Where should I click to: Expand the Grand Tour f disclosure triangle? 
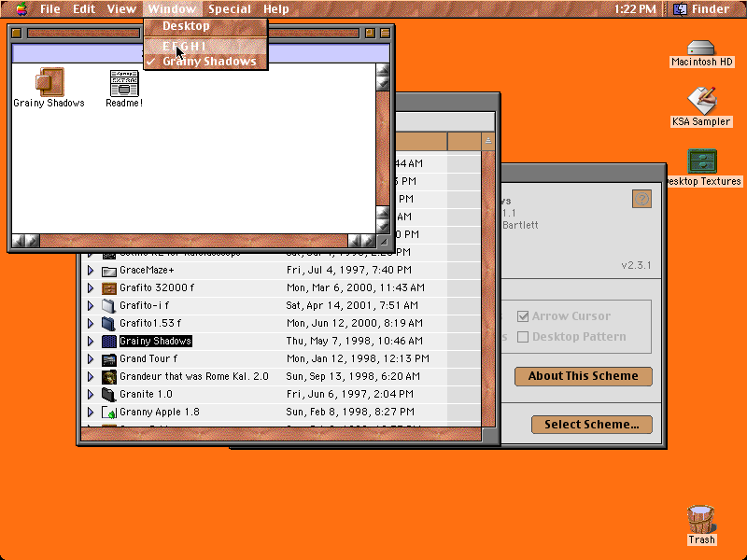click(x=91, y=359)
